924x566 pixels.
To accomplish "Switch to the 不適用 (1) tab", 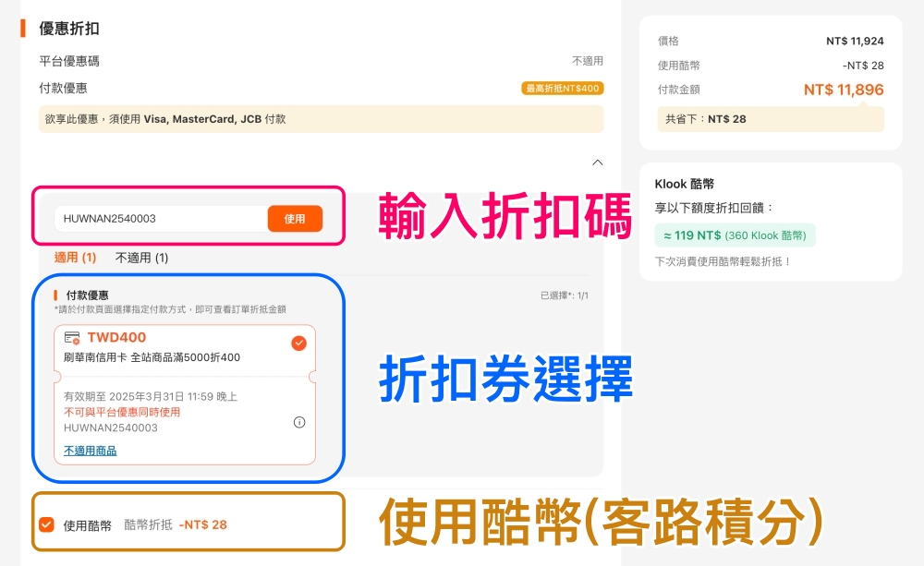I will tap(141, 258).
